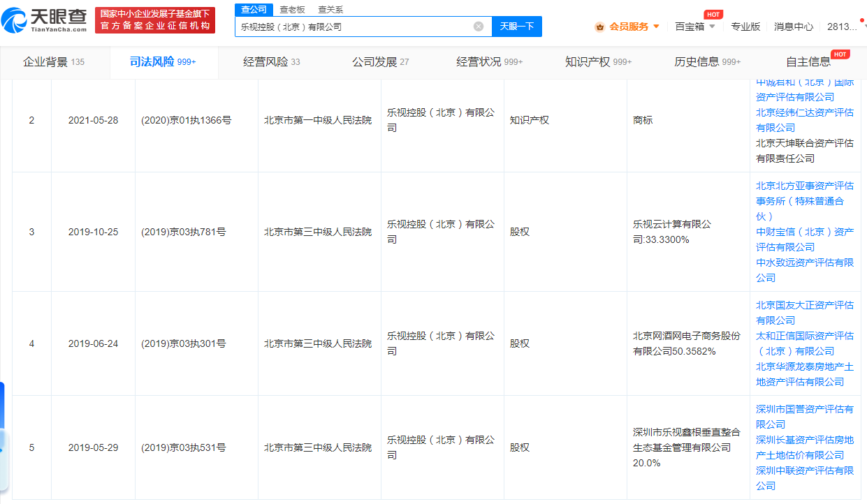Click date 2019-05-29

(93, 447)
